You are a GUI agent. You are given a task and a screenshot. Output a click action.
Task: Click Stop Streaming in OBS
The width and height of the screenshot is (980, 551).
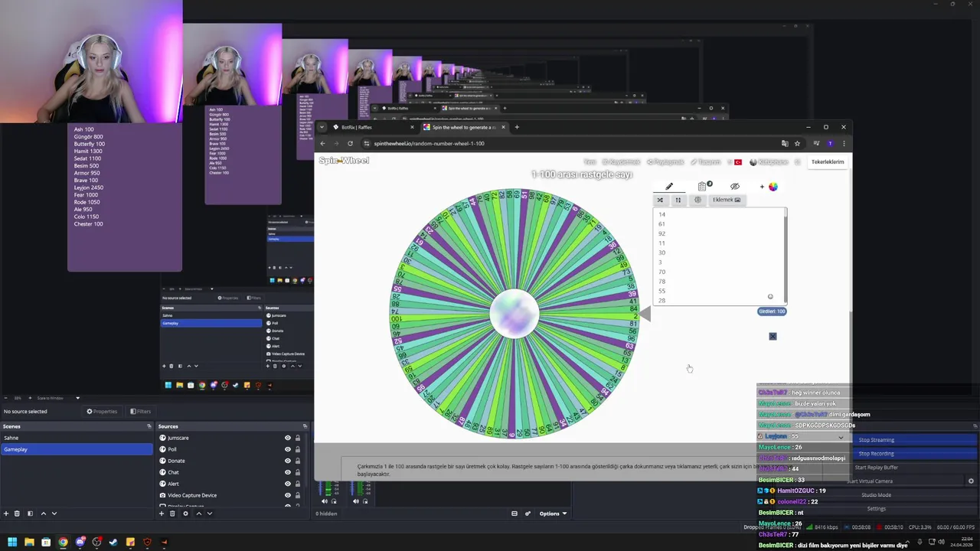pyautogui.click(x=876, y=440)
